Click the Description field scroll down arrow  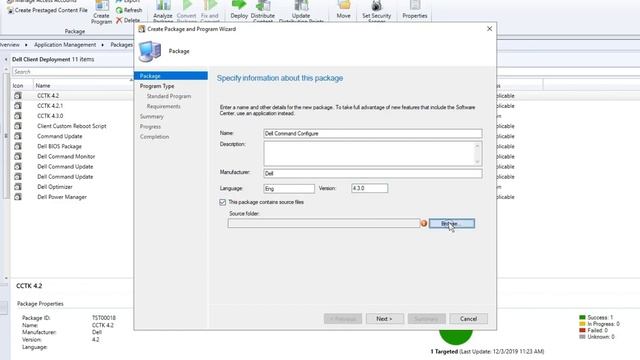[477, 161]
